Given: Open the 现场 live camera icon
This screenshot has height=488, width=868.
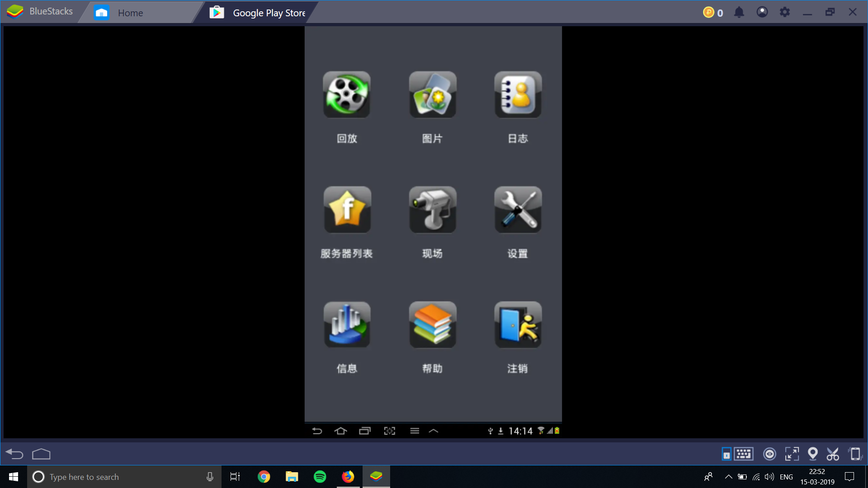Looking at the screenshot, I should (x=433, y=210).
